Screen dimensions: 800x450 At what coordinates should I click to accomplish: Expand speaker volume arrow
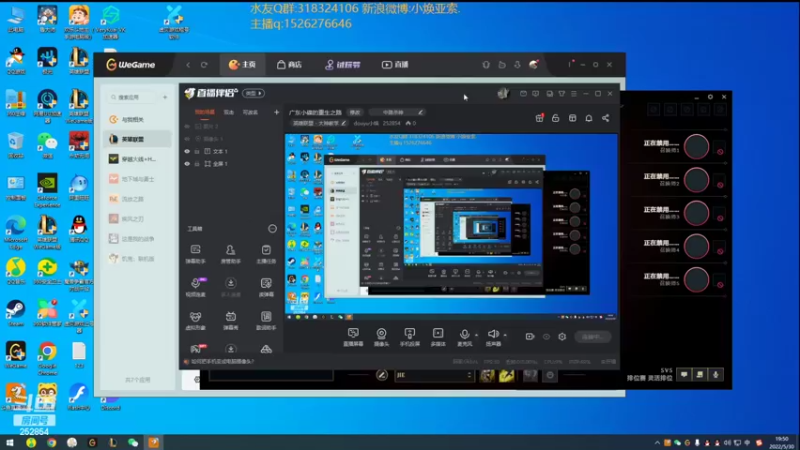(x=505, y=335)
